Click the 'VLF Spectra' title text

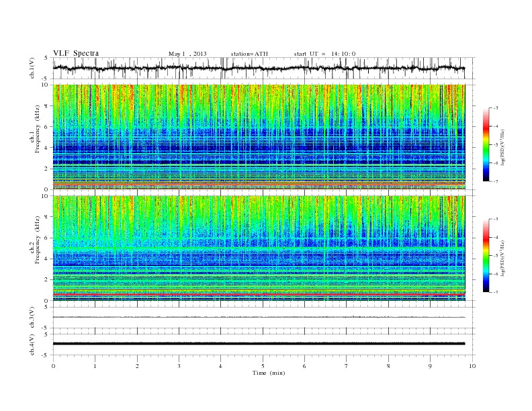[x=76, y=53]
